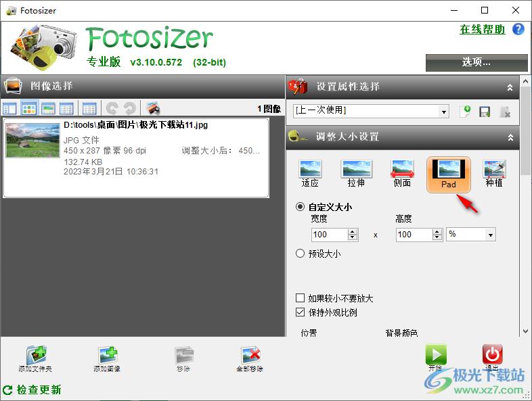Collapse the 设置属性选择 section
Viewport: 532px width, 401px height.
510,87
